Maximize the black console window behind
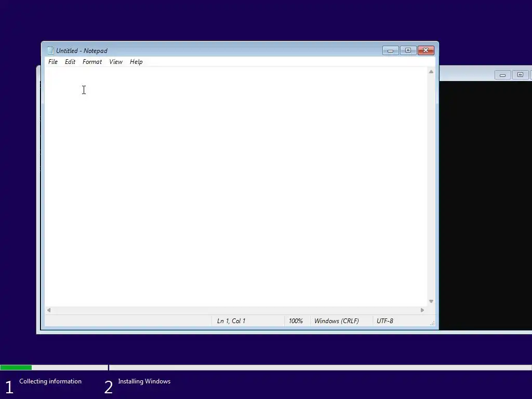The height and width of the screenshot is (399, 532). 520,75
